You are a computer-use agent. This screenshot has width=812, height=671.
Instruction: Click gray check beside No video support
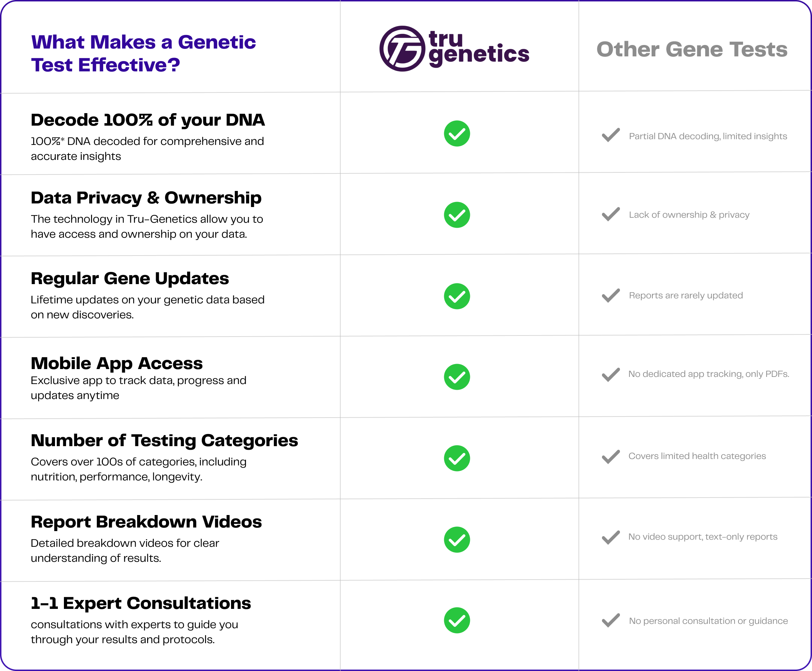coord(611,537)
